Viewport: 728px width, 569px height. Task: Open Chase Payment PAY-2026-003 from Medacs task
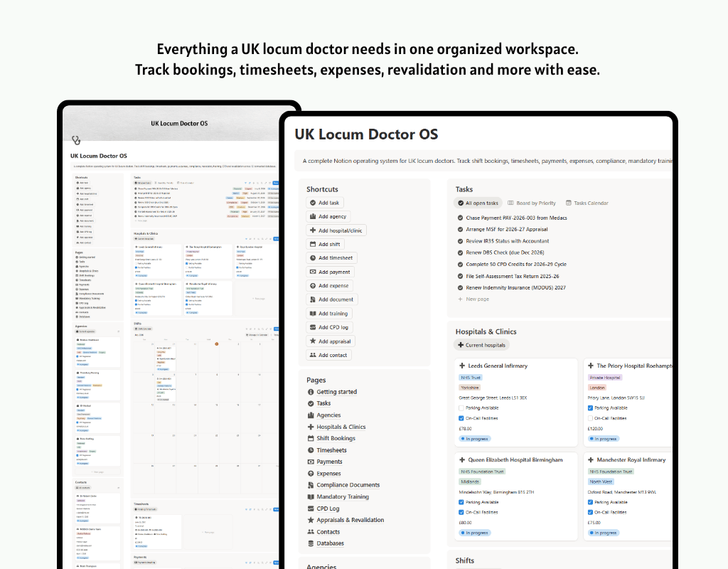[x=516, y=218]
